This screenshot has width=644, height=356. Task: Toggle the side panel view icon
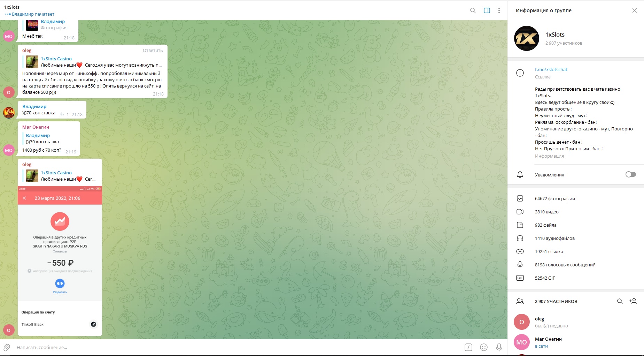(x=487, y=10)
